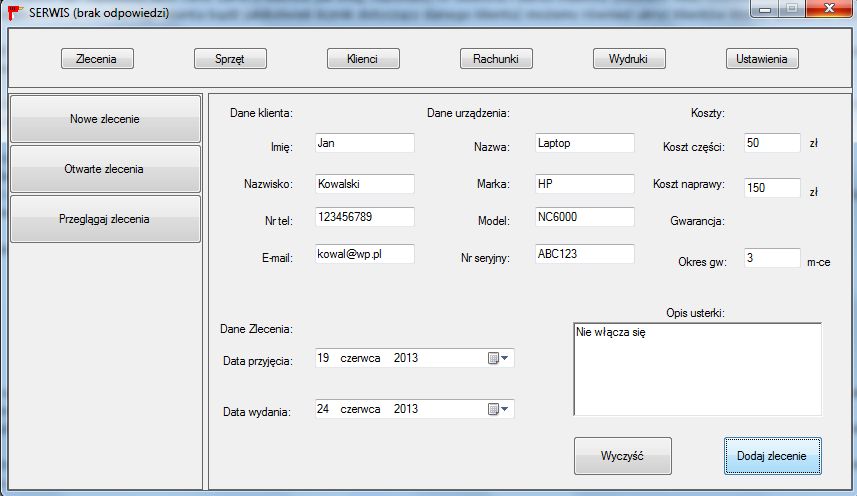Focus the Nazwisko field with Kowalski

click(x=365, y=184)
